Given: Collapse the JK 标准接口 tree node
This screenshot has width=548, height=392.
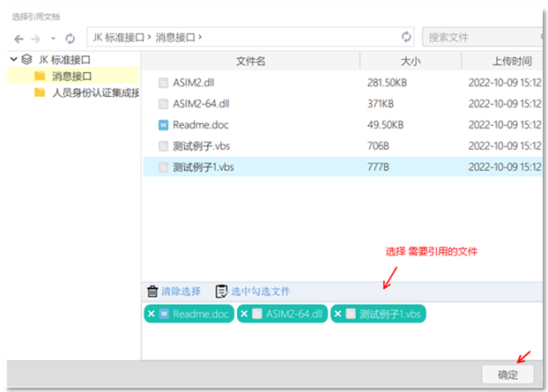Looking at the screenshot, I should [13, 60].
